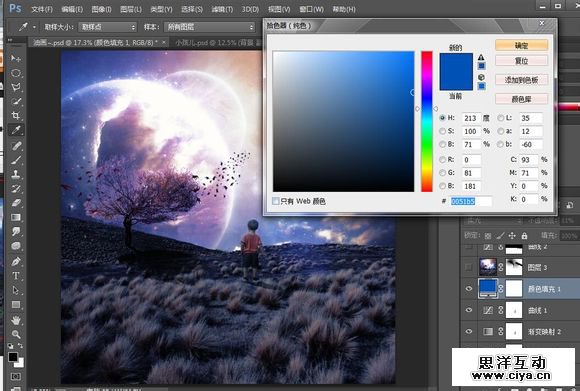This screenshot has width=580, height=391.
Task: Click lock position icon in Layers panel
Action: pos(512,236)
